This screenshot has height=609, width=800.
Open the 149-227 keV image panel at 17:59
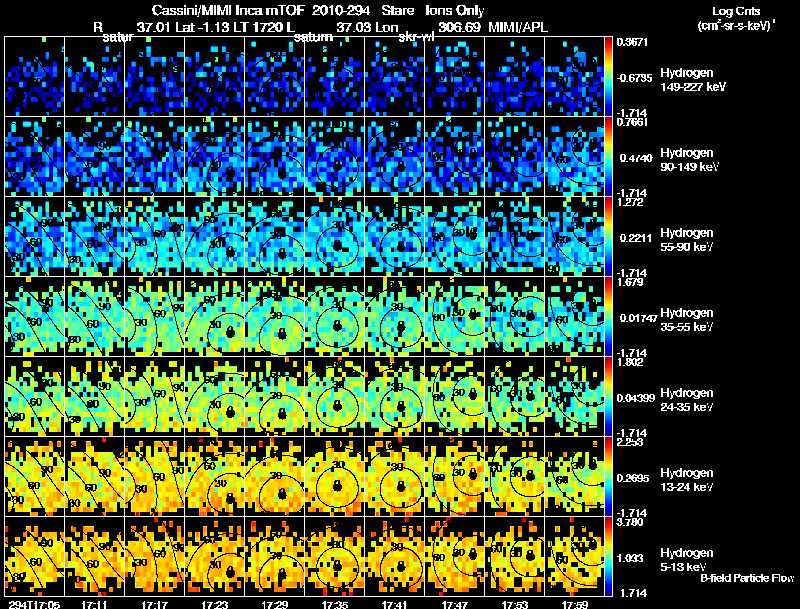[x=574, y=77]
